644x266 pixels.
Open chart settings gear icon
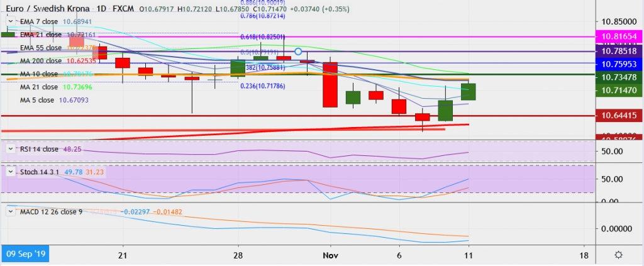pyautogui.click(x=619, y=255)
